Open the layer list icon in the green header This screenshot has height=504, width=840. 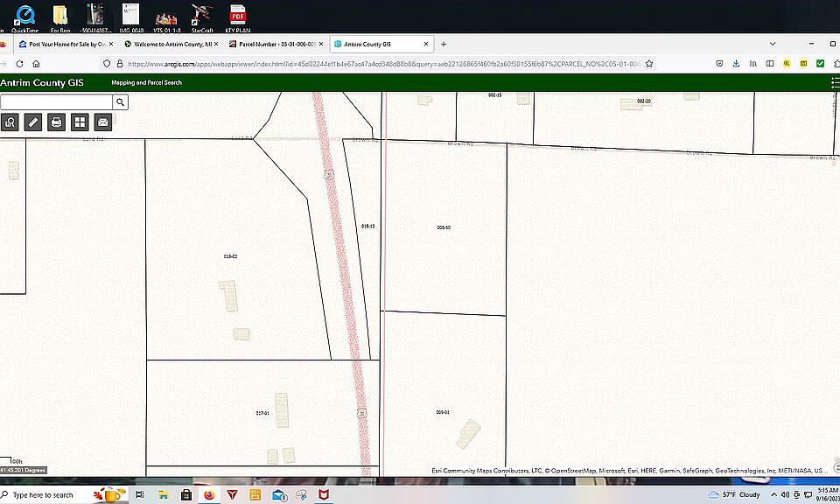pyautogui.click(x=835, y=82)
